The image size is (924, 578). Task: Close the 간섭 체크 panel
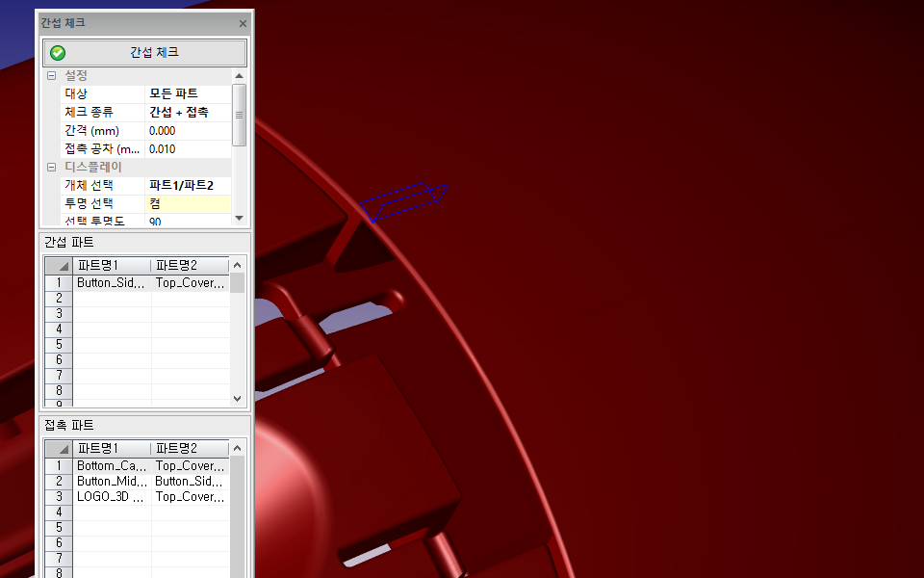pyautogui.click(x=243, y=22)
